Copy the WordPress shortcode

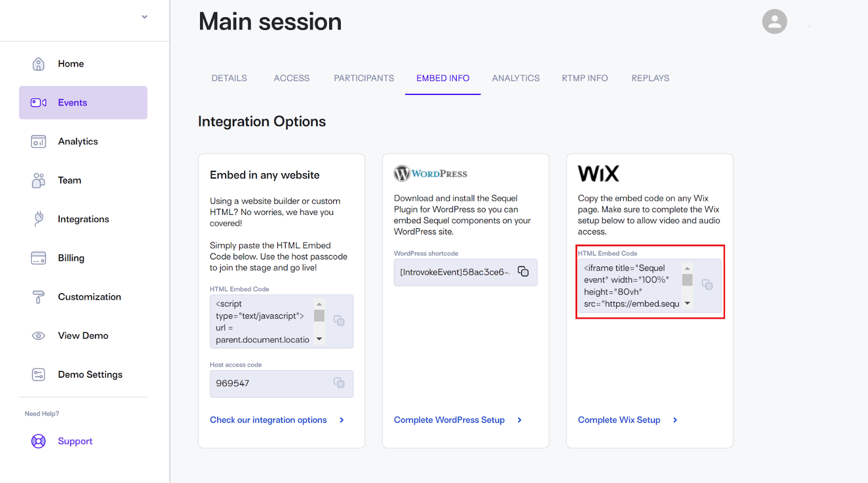[523, 271]
